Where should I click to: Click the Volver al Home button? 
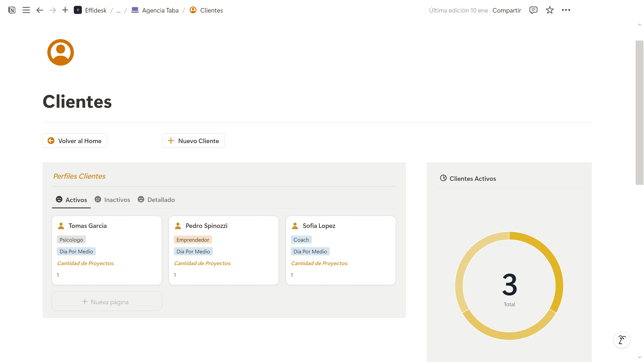click(x=75, y=141)
